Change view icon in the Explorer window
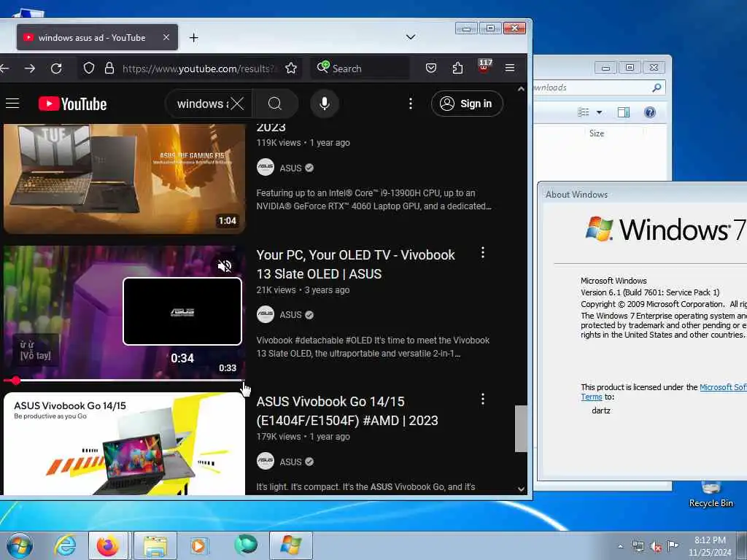Screen dimensions: 747x560 (x=584, y=112)
